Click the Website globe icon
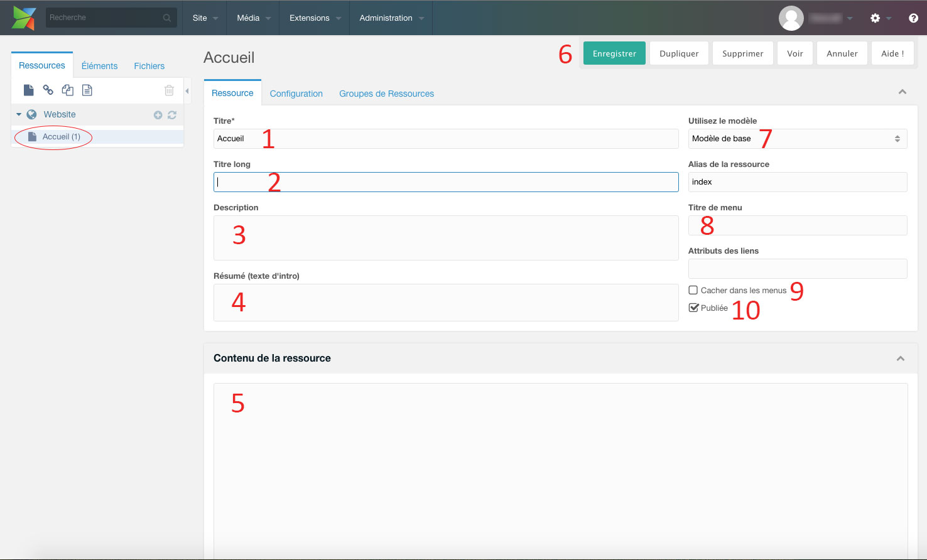This screenshot has height=560, width=927. coord(31,115)
